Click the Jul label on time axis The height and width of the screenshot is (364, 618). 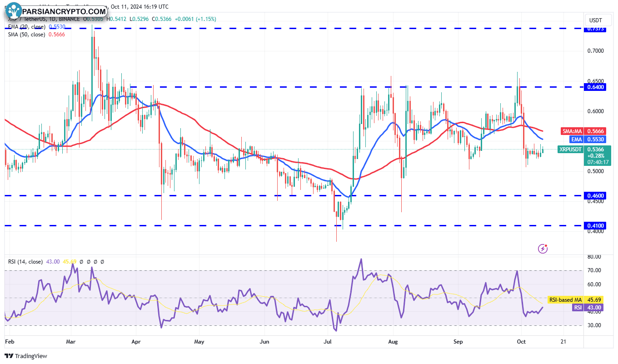pyautogui.click(x=328, y=341)
